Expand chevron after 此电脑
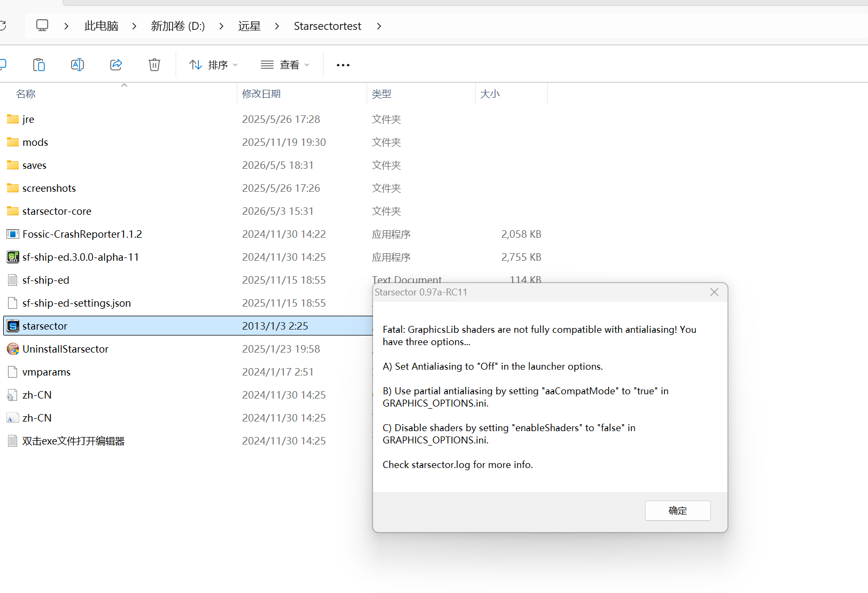The image size is (868, 593). point(134,26)
